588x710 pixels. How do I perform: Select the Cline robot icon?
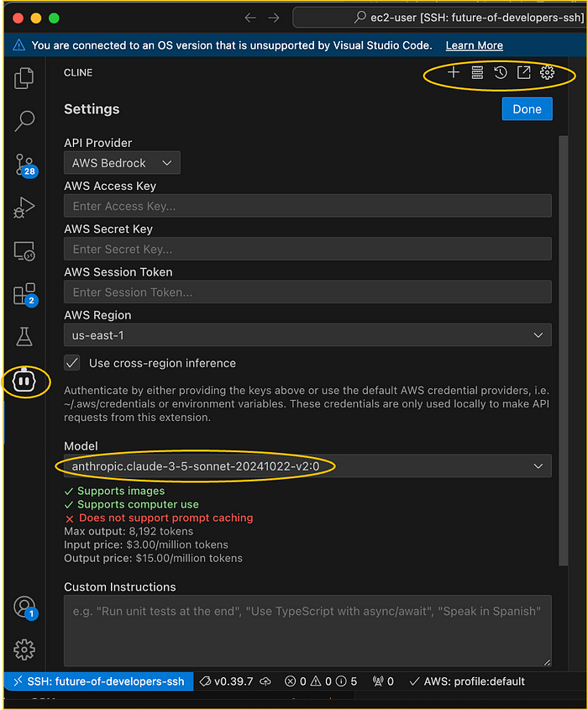tap(24, 381)
